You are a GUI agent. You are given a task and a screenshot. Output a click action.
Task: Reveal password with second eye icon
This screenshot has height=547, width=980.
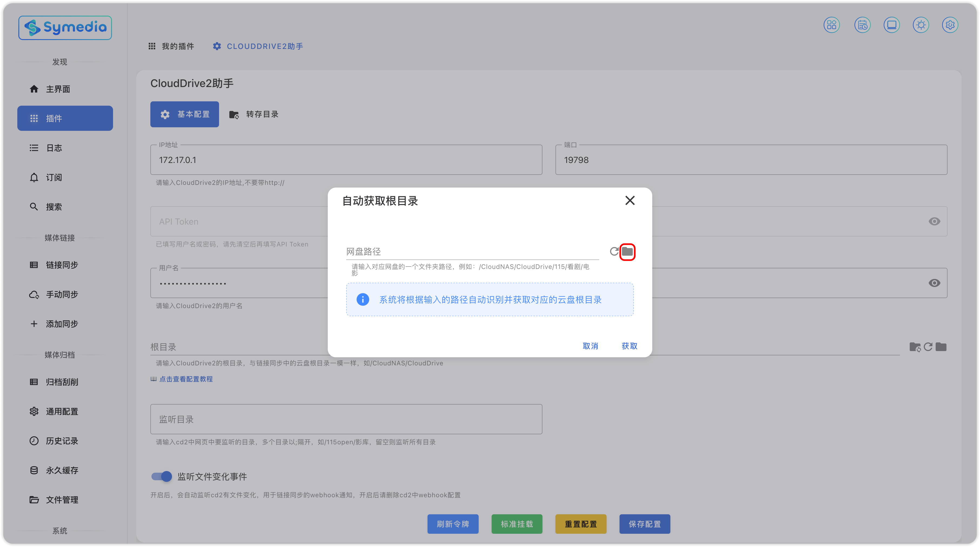pyautogui.click(x=934, y=283)
